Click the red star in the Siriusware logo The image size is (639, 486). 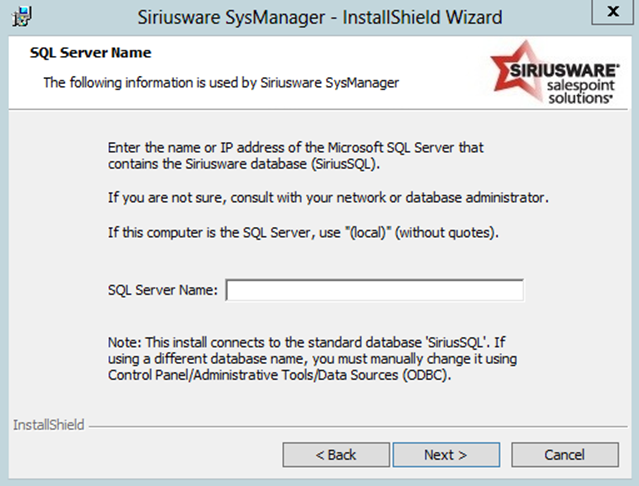[521, 63]
